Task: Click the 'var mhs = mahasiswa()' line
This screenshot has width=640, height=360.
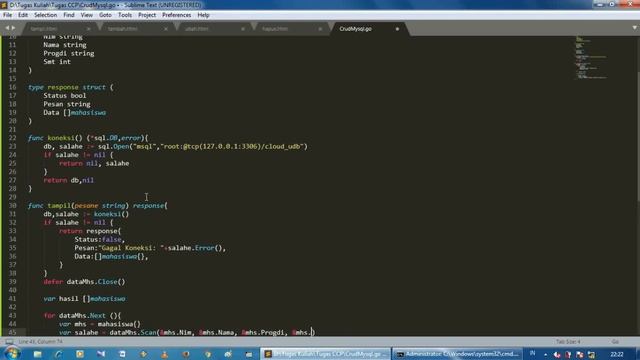Action: pos(100,324)
